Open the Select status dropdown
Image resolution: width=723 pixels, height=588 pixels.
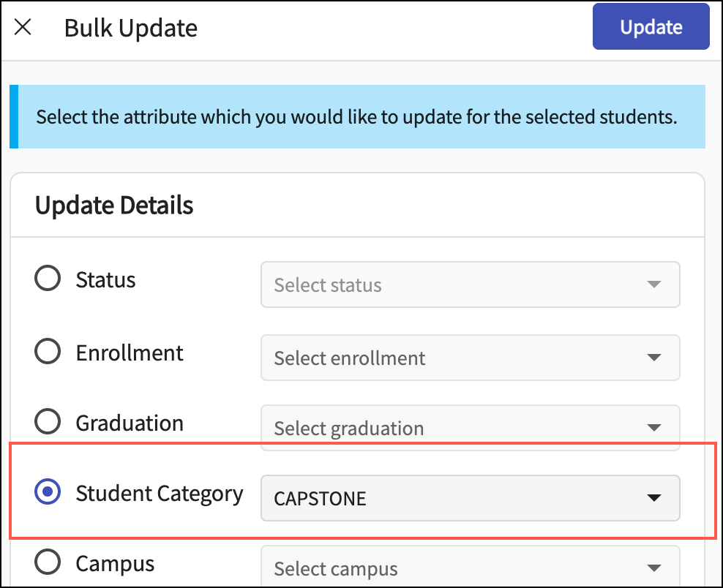(470, 284)
